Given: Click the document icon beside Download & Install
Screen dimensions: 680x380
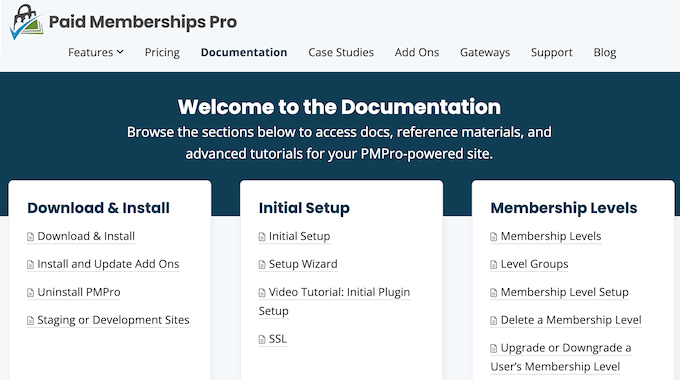Looking at the screenshot, I should (30, 237).
